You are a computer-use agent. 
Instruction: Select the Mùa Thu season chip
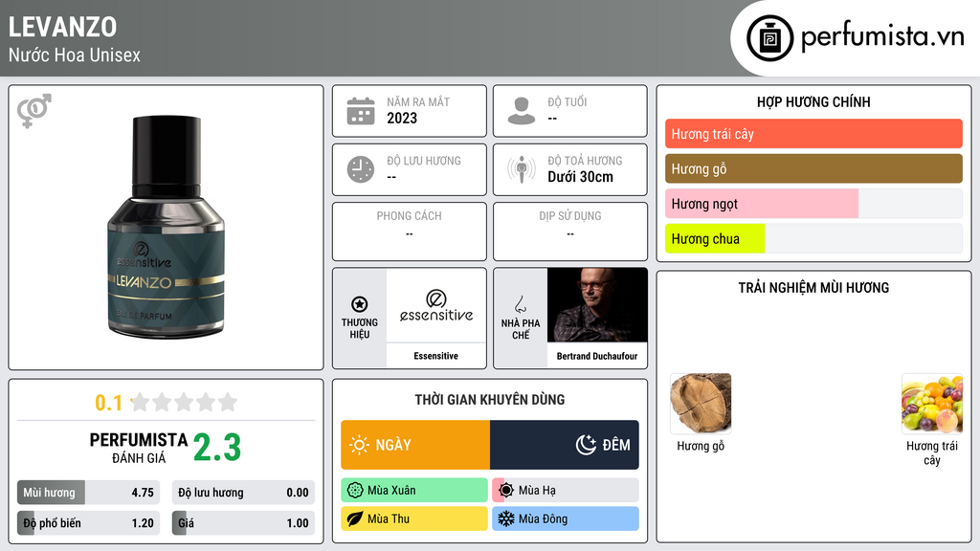coord(413,518)
